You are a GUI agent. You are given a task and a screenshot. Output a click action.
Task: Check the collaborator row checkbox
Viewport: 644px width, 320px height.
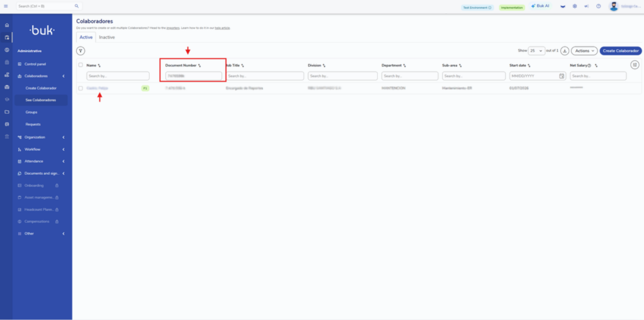tap(80, 88)
